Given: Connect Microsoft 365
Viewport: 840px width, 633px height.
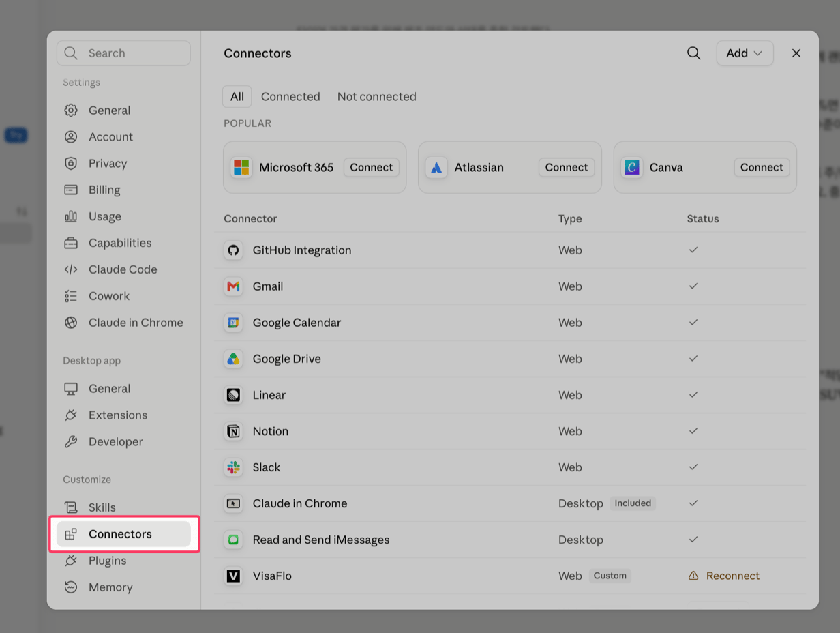Looking at the screenshot, I should click(x=372, y=167).
